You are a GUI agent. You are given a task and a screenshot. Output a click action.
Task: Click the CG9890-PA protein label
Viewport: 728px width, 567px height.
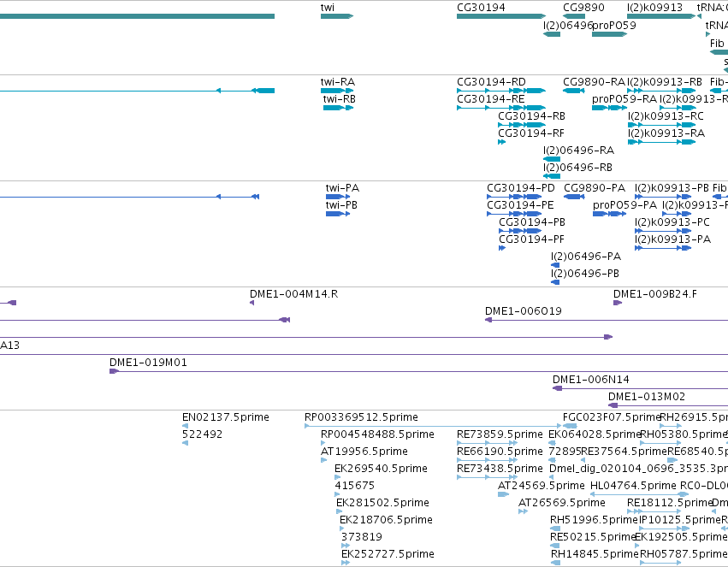[x=595, y=188]
